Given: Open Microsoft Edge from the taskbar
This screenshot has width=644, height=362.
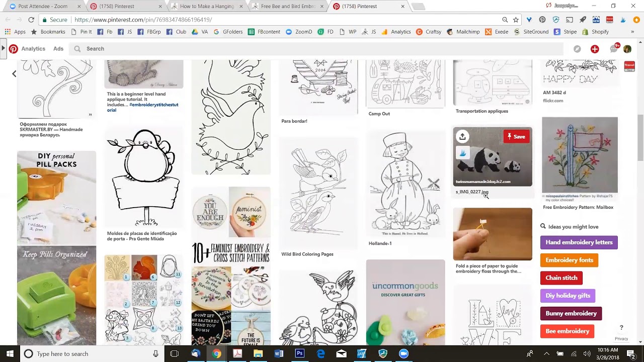Looking at the screenshot, I should (320, 354).
